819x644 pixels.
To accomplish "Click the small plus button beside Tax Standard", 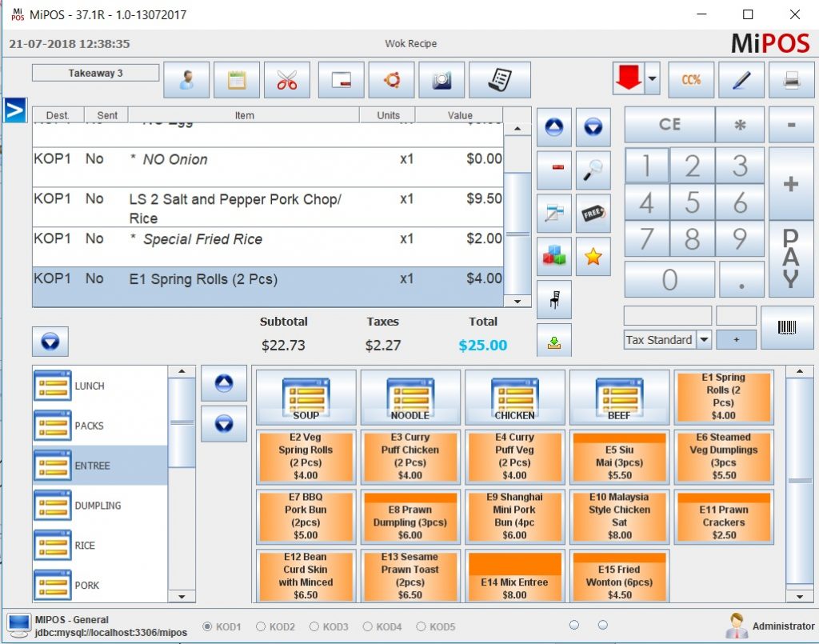I will (736, 339).
